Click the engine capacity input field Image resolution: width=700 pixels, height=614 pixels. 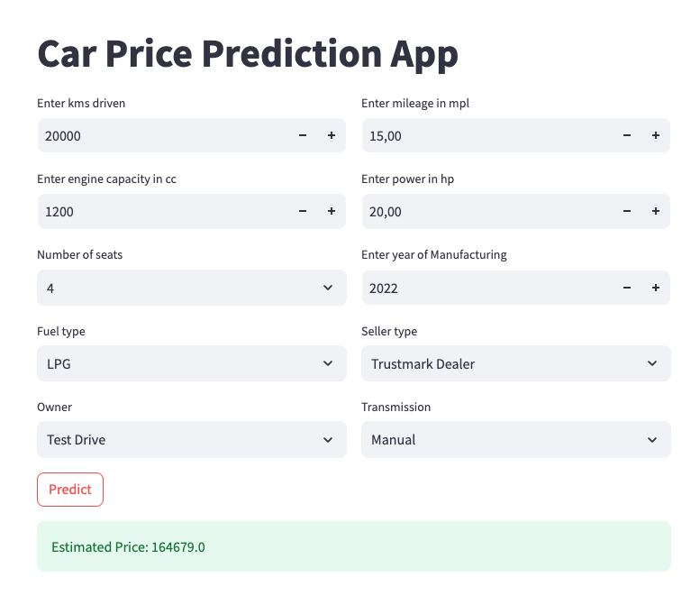(x=162, y=211)
